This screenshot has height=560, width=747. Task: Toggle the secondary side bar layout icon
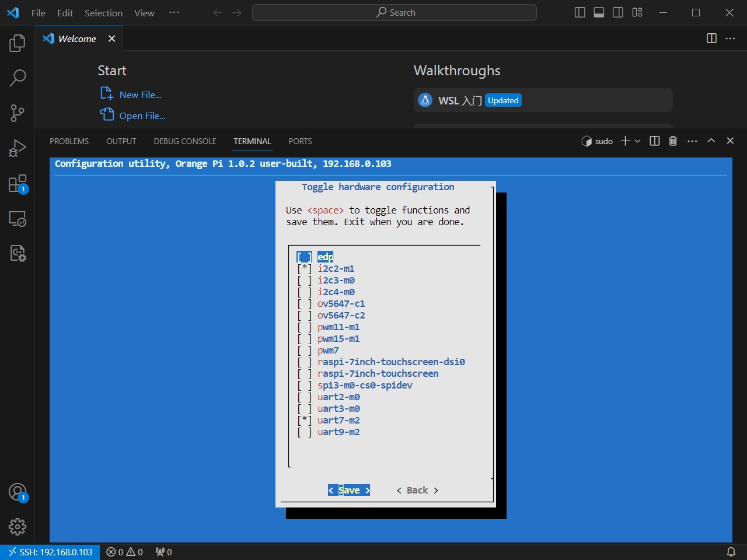[618, 12]
